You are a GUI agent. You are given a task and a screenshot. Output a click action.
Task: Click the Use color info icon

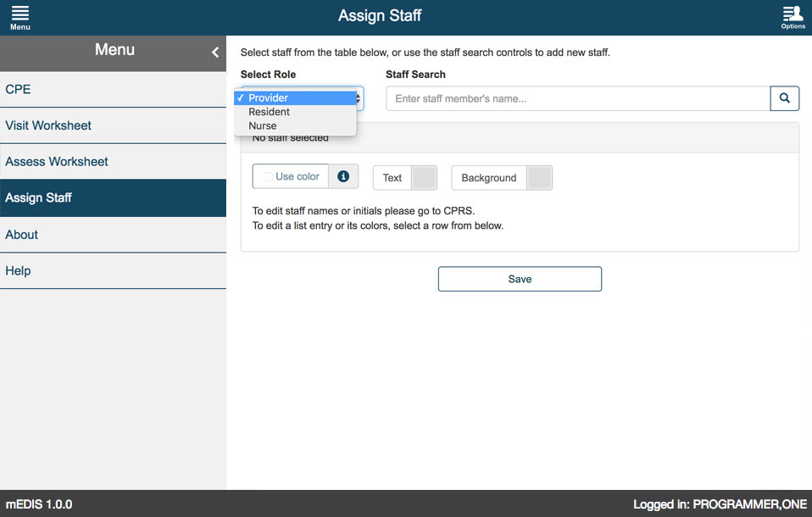click(342, 176)
